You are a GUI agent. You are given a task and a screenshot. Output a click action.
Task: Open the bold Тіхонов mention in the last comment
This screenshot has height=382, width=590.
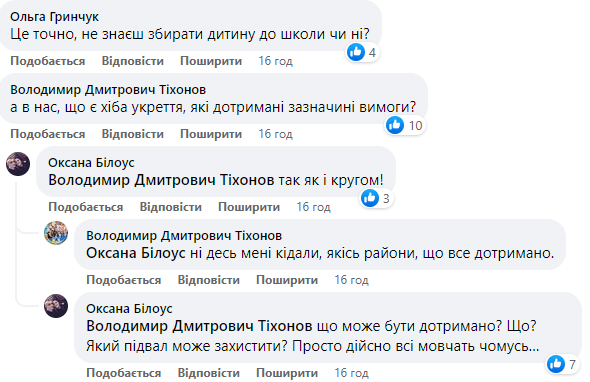(199, 326)
